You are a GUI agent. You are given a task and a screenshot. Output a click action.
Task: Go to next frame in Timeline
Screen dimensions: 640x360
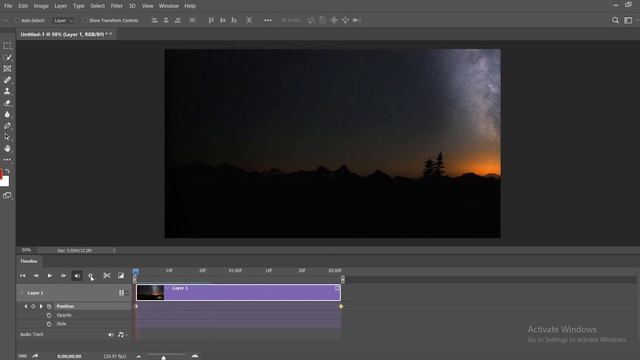pyautogui.click(x=63, y=276)
